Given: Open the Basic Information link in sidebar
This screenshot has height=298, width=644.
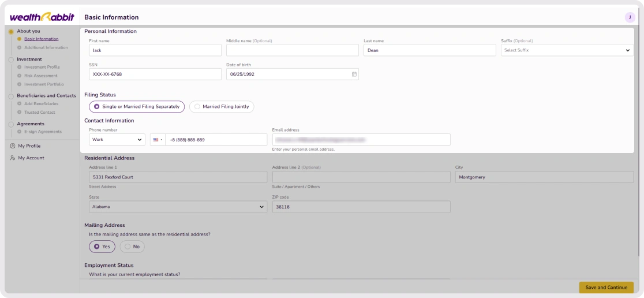Looking at the screenshot, I should pyautogui.click(x=41, y=39).
